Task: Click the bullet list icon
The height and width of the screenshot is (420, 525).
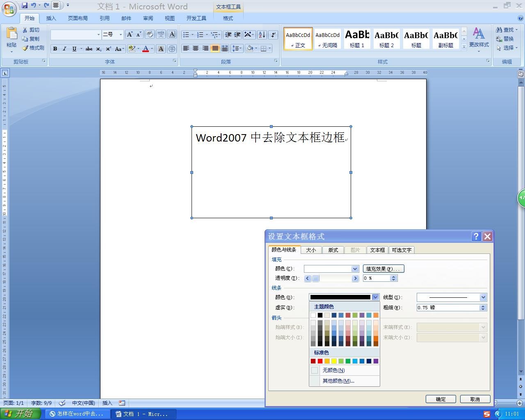Action: click(x=186, y=34)
